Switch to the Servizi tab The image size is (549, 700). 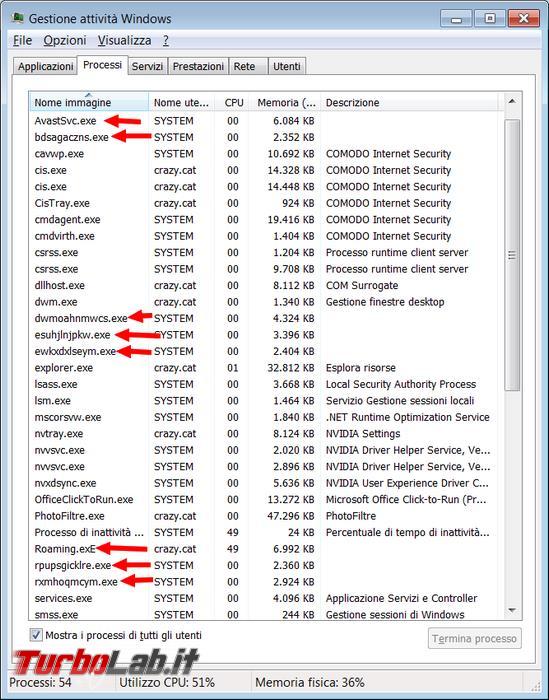point(147,67)
